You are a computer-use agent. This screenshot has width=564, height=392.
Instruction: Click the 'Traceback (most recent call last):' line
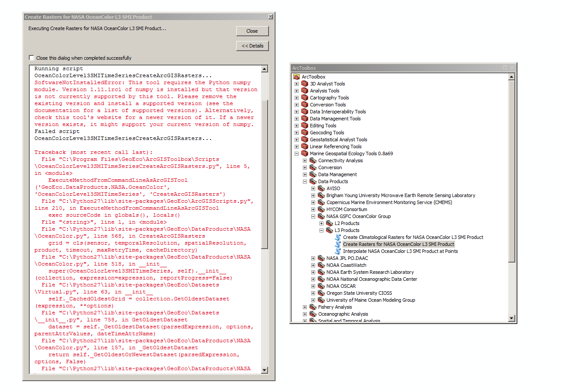(94, 152)
